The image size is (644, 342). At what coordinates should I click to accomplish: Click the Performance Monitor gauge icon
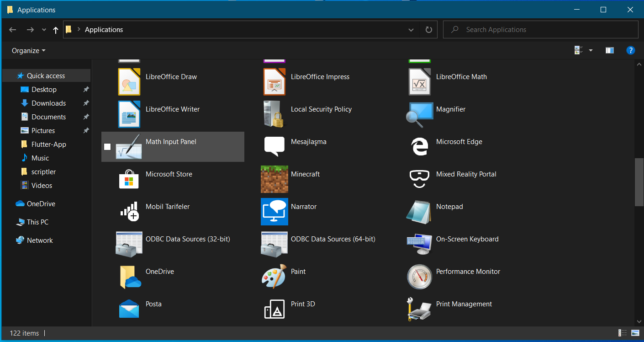[x=420, y=277]
